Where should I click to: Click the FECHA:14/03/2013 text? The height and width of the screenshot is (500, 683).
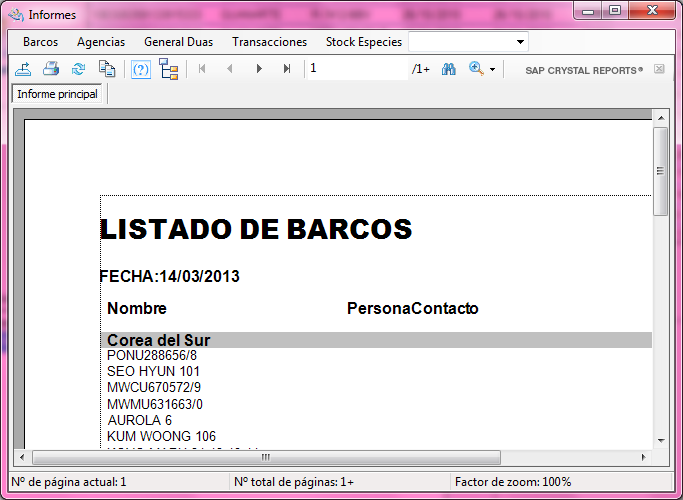169,277
